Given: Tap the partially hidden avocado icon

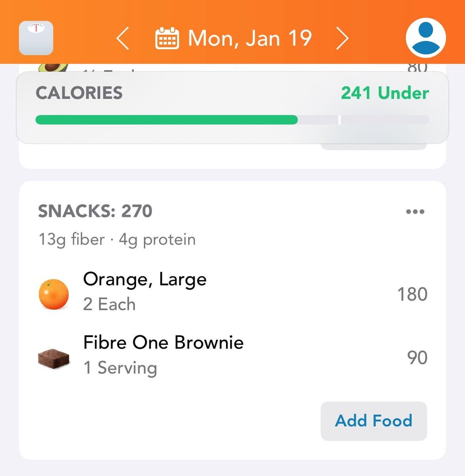Looking at the screenshot, I should pyautogui.click(x=53, y=68).
